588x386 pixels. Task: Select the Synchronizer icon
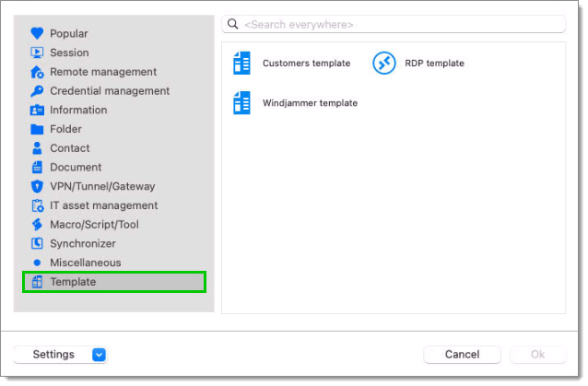coord(37,244)
